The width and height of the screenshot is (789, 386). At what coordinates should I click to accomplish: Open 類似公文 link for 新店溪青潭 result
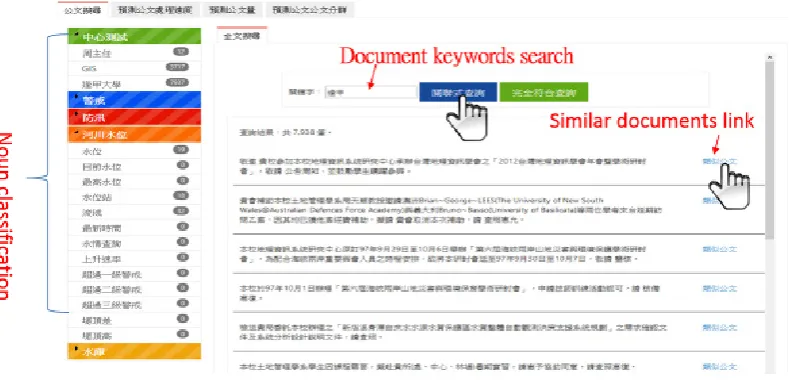(720, 328)
